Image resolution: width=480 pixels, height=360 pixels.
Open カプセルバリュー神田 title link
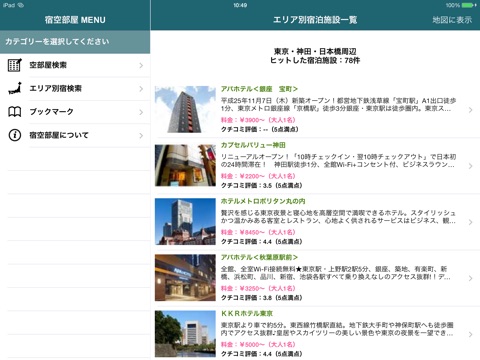253,145
